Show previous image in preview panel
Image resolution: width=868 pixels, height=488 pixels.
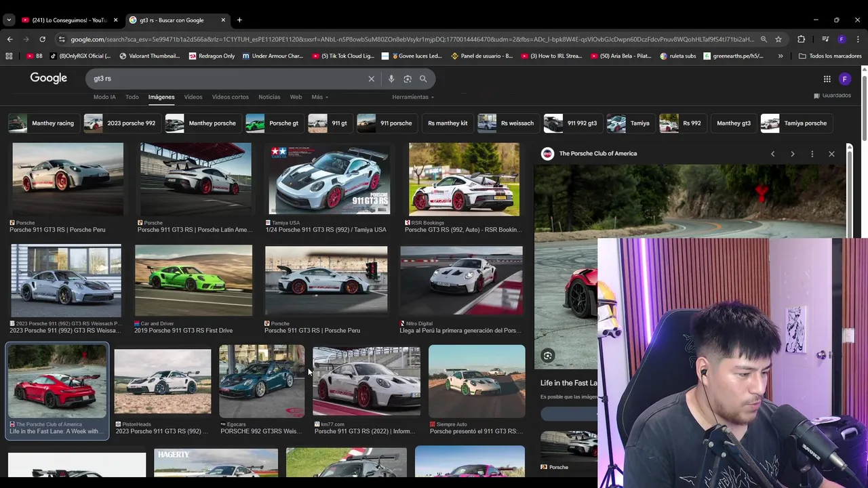tap(772, 154)
